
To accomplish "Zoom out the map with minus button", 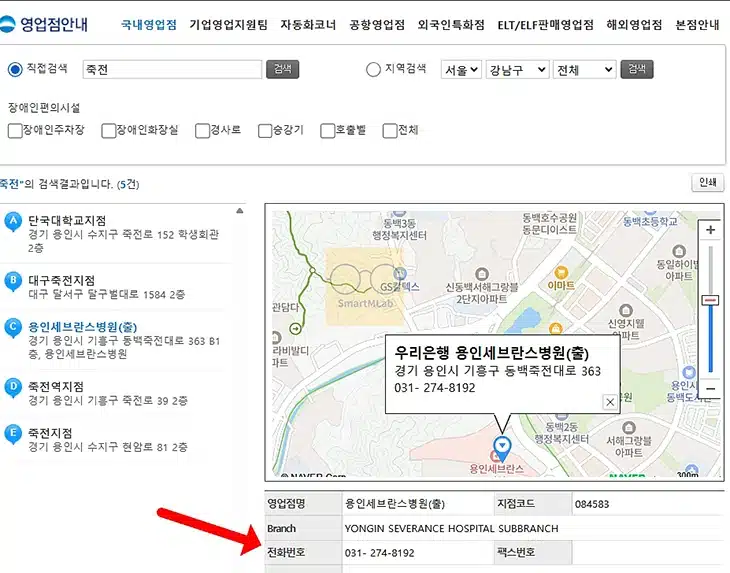I will 710,389.
